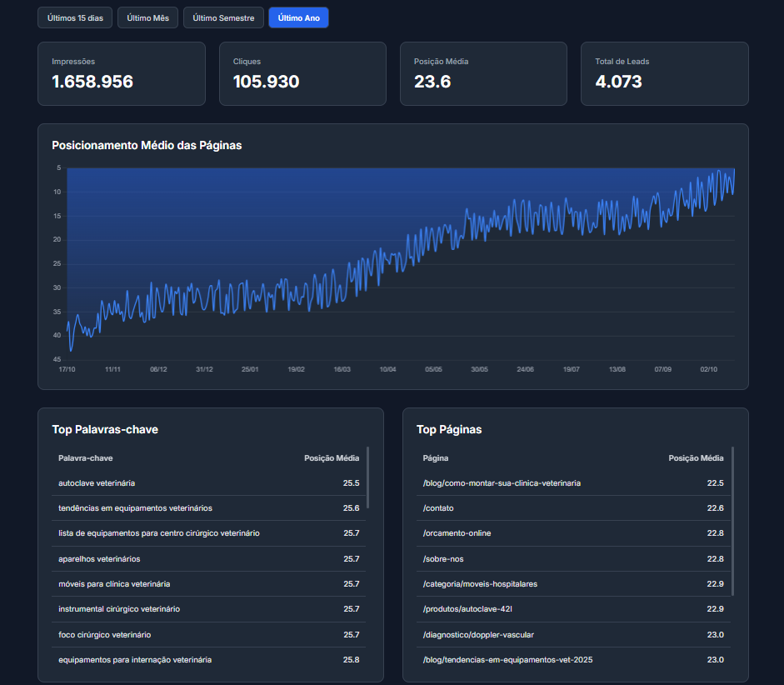Select the Últimos 15 dias filter

coord(75,17)
